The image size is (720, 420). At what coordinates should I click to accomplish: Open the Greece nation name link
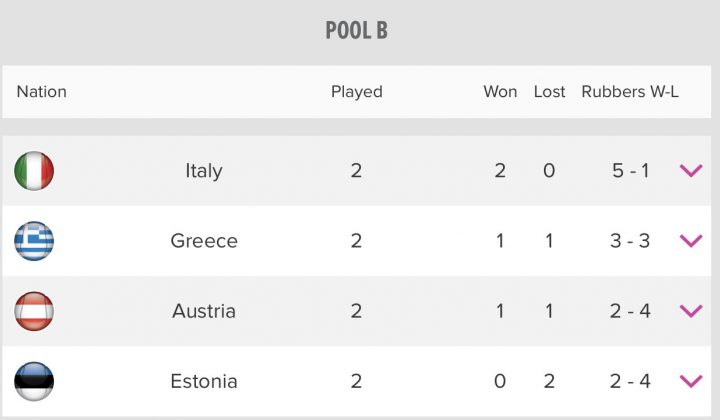pos(204,241)
